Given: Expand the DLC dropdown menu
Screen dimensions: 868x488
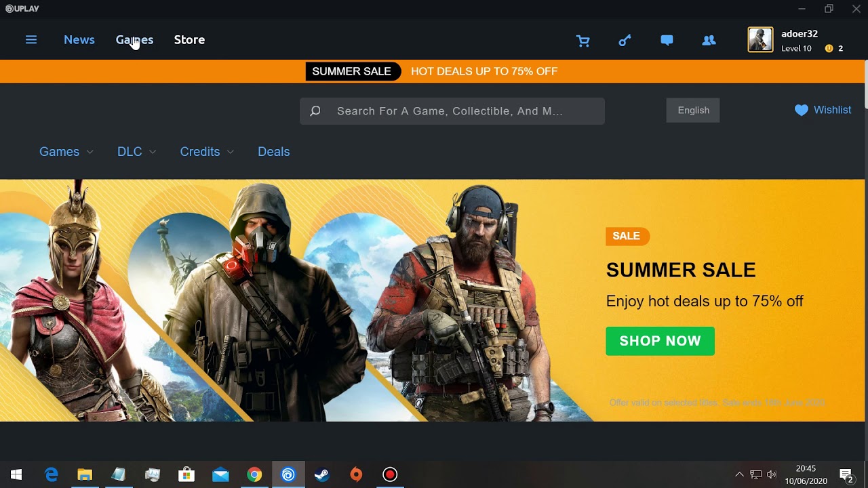Looking at the screenshot, I should pyautogui.click(x=137, y=152).
